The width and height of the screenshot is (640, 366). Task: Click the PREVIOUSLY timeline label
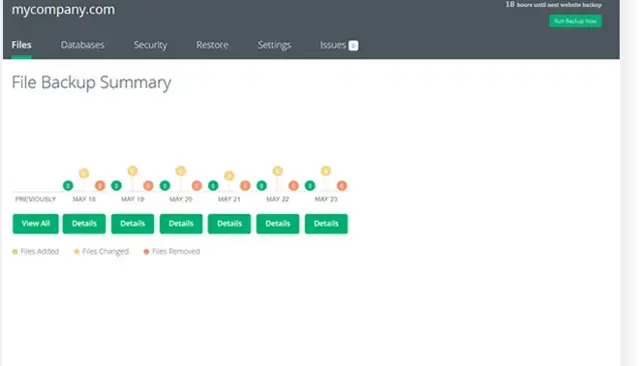36,199
